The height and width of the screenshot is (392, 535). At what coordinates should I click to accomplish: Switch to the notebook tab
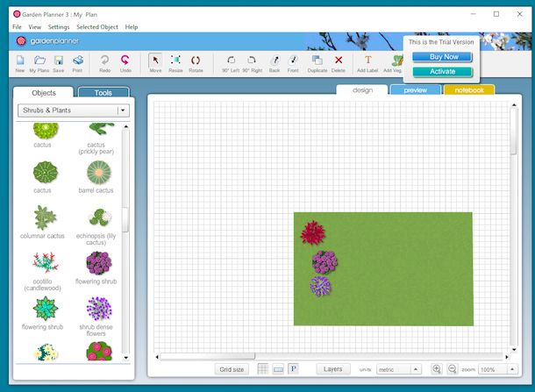pyautogui.click(x=469, y=90)
